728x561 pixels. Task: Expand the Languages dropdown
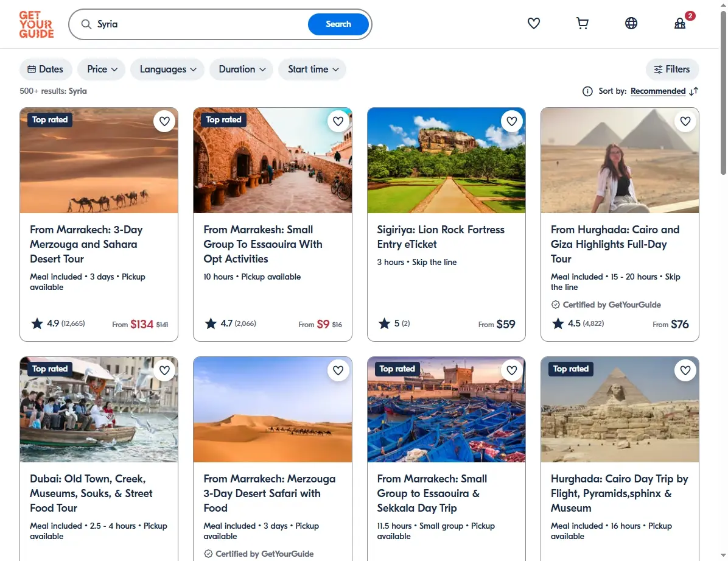[x=167, y=69]
